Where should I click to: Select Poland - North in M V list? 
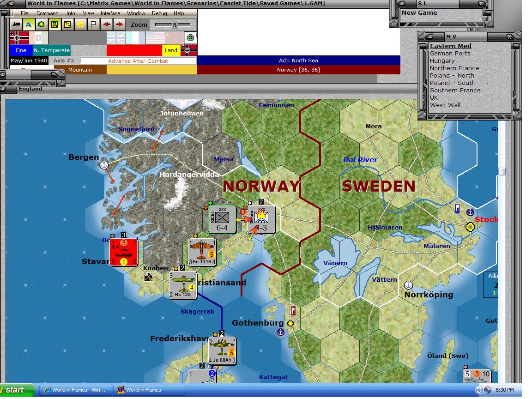pyautogui.click(x=452, y=75)
